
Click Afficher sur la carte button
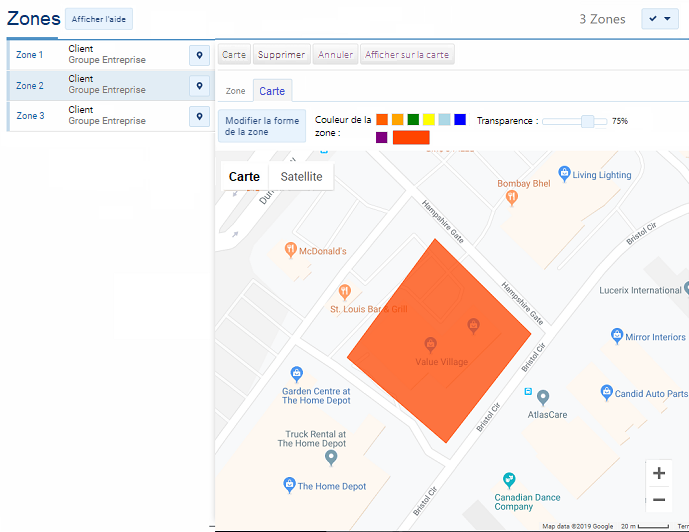(407, 55)
